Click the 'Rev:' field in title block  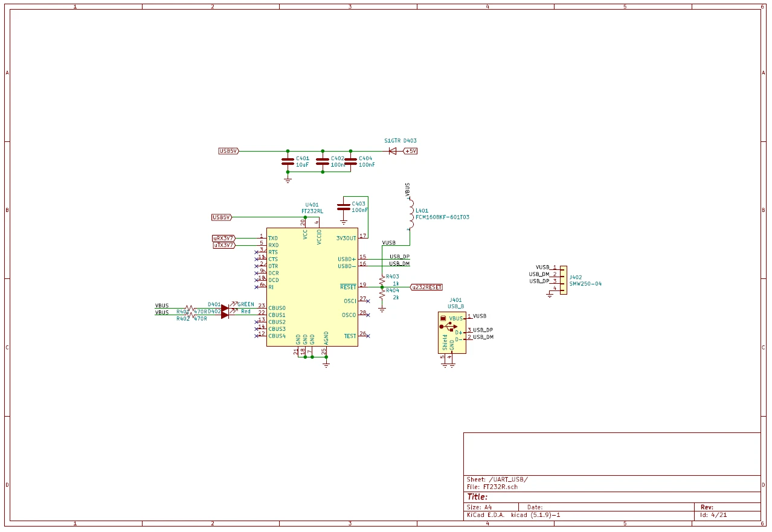(x=707, y=507)
